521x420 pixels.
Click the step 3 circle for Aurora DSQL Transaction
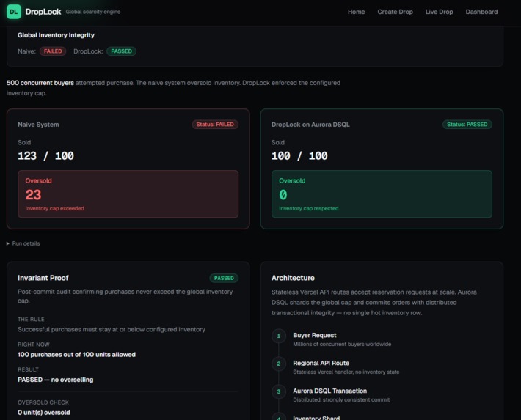point(278,391)
